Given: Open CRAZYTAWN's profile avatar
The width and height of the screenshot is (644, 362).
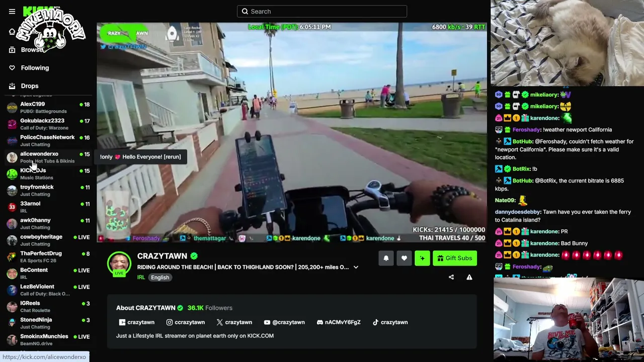Looking at the screenshot, I should 119,264.
